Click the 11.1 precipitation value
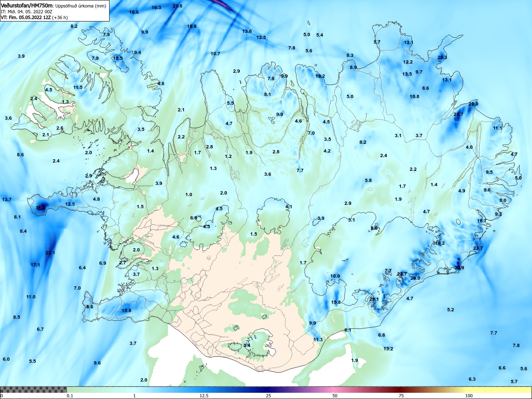 498,128
